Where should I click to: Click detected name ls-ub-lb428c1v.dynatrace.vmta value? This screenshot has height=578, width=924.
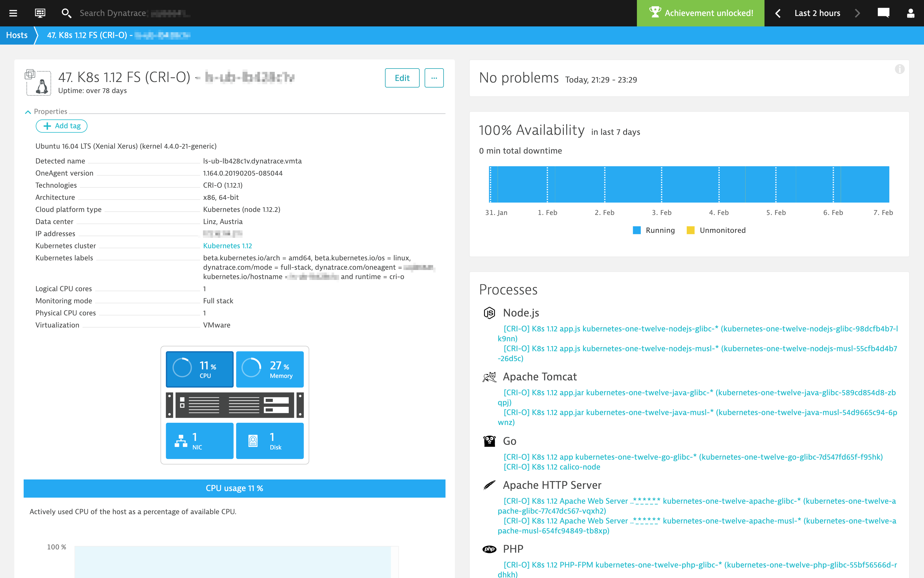pos(252,161)
